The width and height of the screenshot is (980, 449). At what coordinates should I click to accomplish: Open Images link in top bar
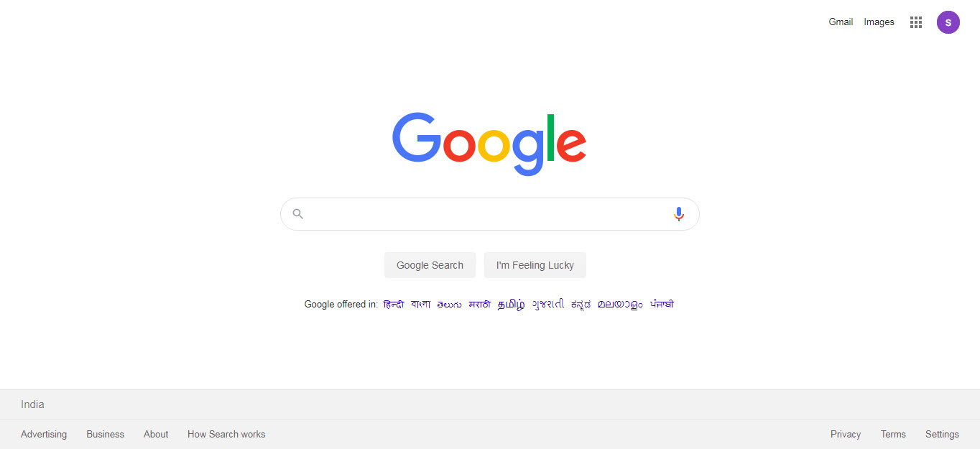(x=879, y=22)
